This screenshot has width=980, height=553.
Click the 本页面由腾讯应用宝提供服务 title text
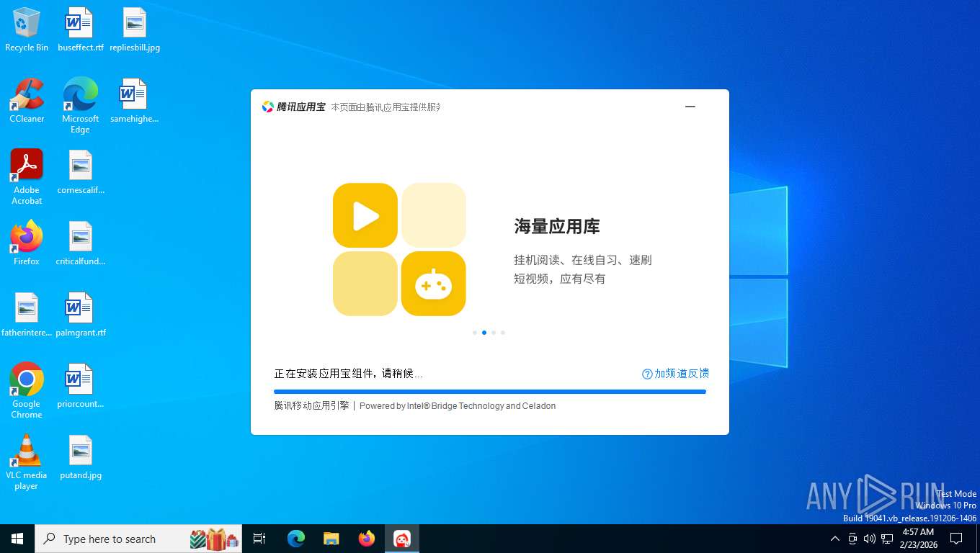click(386, 107)
